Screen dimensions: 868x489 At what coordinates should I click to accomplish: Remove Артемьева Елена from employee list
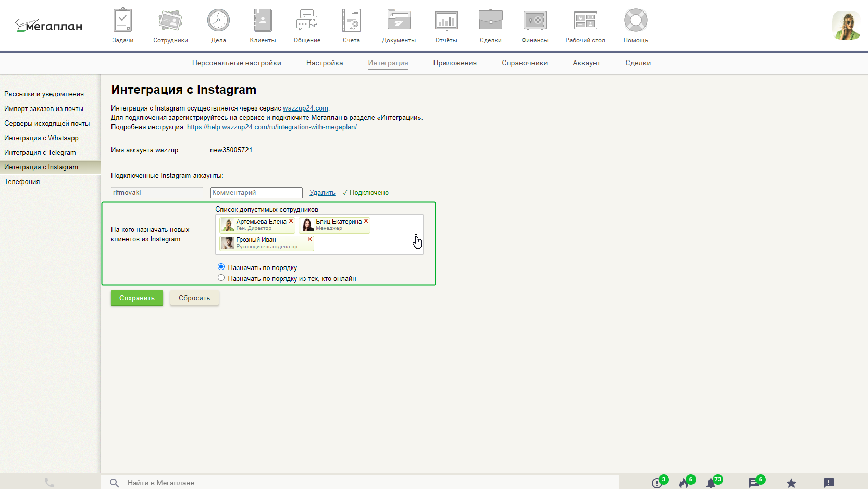[291, 221]
